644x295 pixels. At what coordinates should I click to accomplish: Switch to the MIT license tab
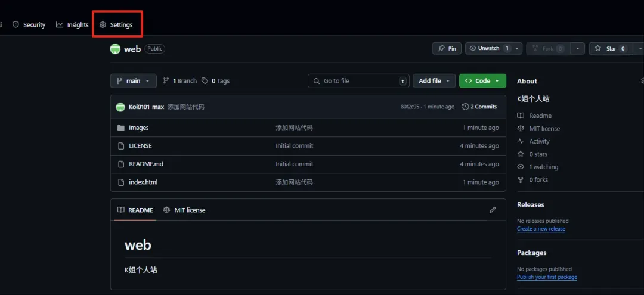tap(184, 210)
